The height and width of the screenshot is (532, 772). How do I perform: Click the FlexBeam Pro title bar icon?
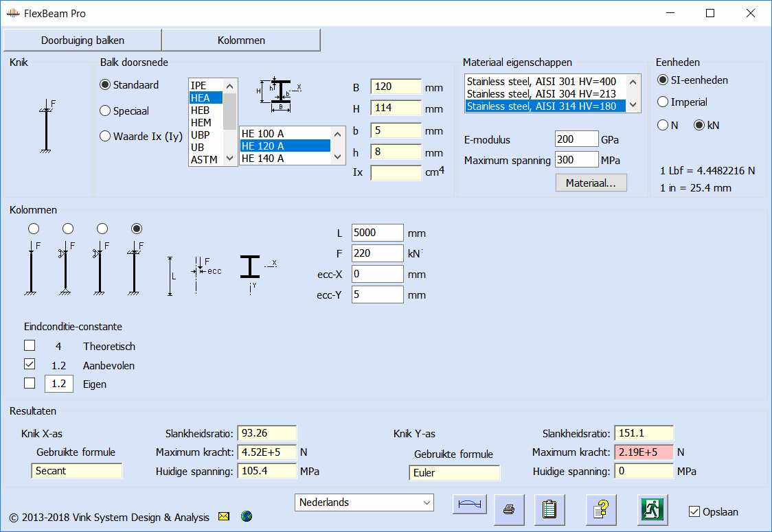point(13,13)
